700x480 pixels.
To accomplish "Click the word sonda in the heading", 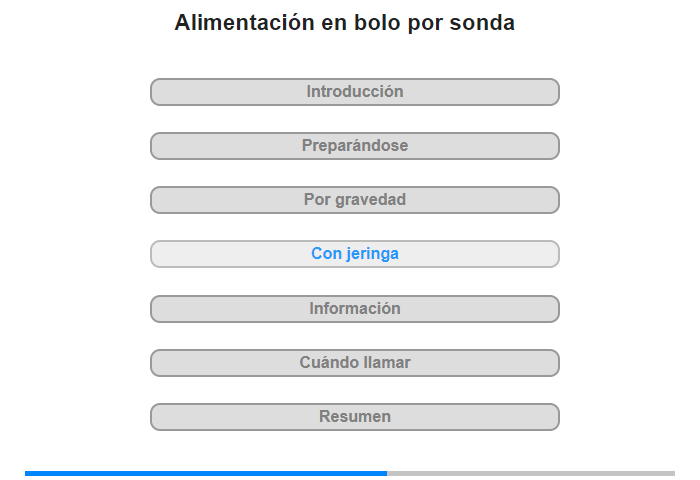I will 482,23.
